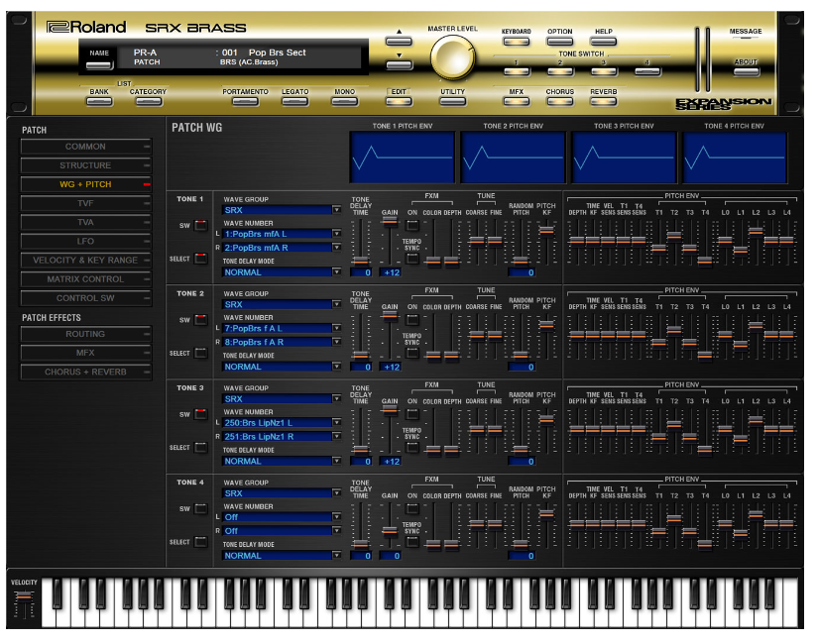Open Tone 4 Wave Group dropdown

(282, 493)
